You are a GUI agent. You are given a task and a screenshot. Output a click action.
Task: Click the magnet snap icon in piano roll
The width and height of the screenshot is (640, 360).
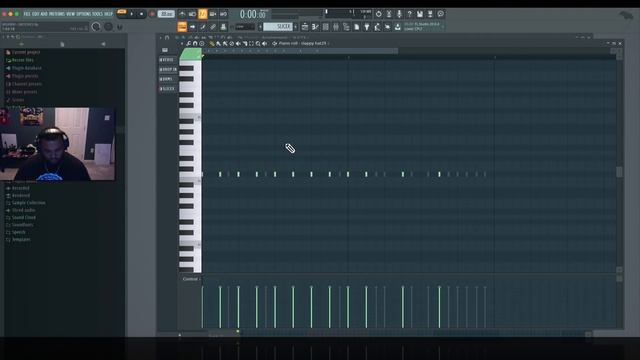coord(195,43)
